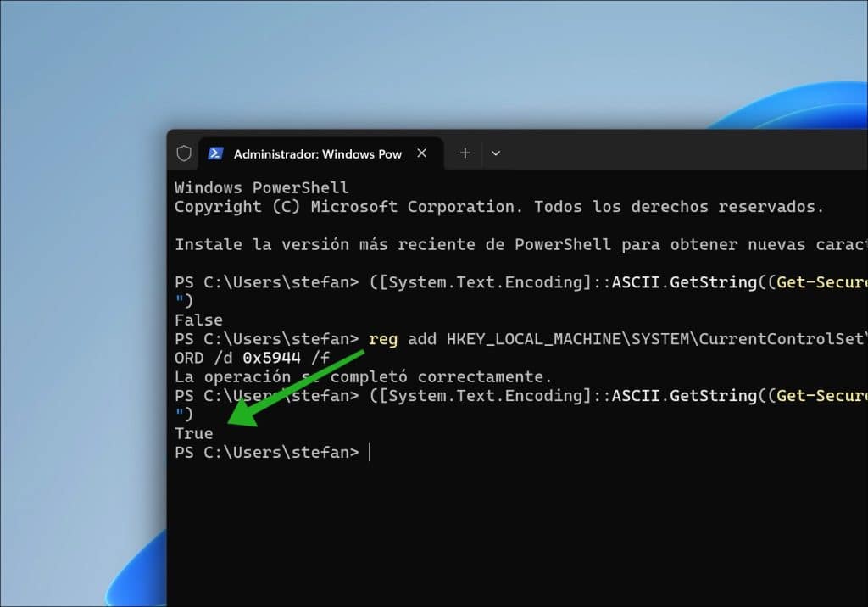Click the True output line
The height and width of the screenshot is (607, 868).
pos(194,432)
